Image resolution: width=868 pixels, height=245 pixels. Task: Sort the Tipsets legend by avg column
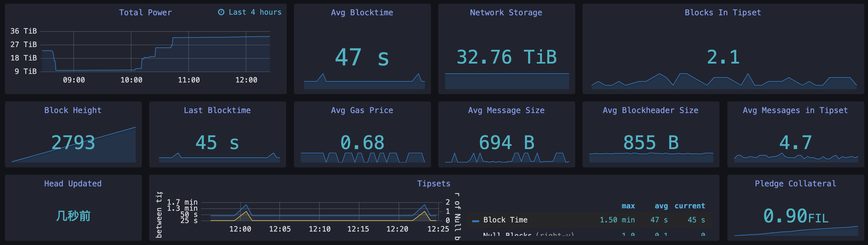(661, 206)
